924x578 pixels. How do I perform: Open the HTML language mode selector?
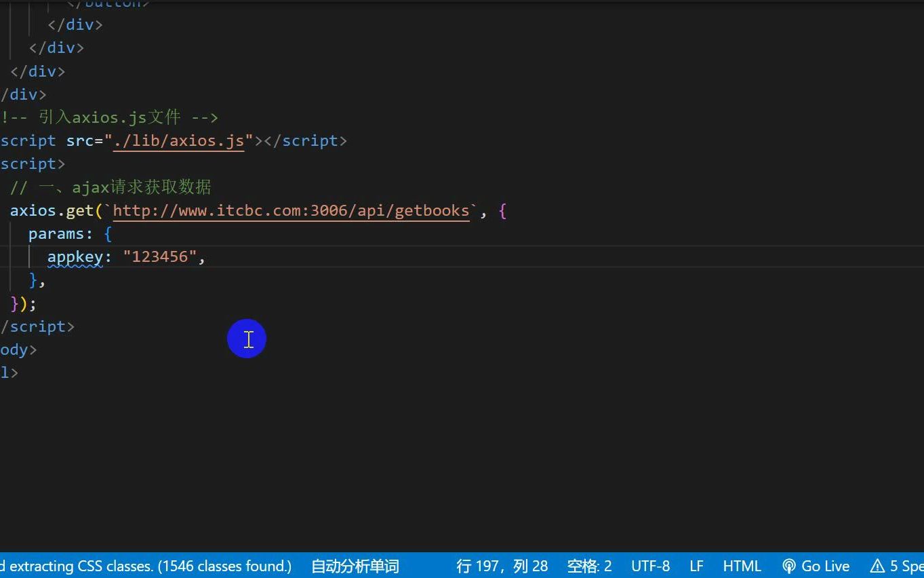[x=742, y=566]
